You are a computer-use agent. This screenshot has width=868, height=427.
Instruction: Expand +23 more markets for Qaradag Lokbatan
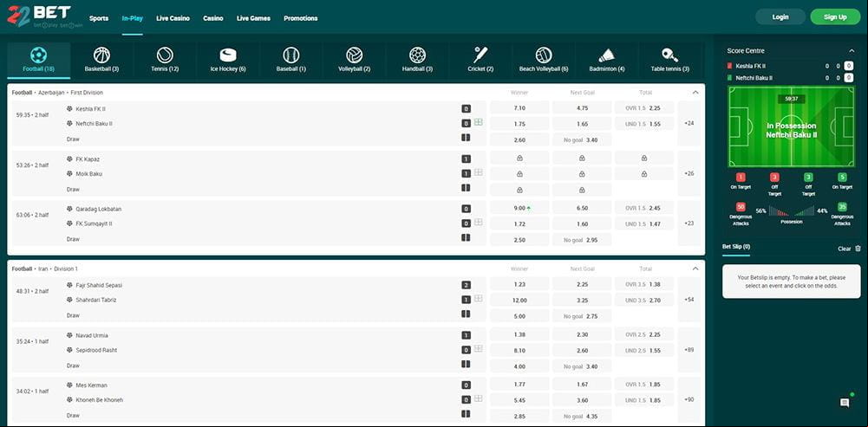tap(689, 223)
